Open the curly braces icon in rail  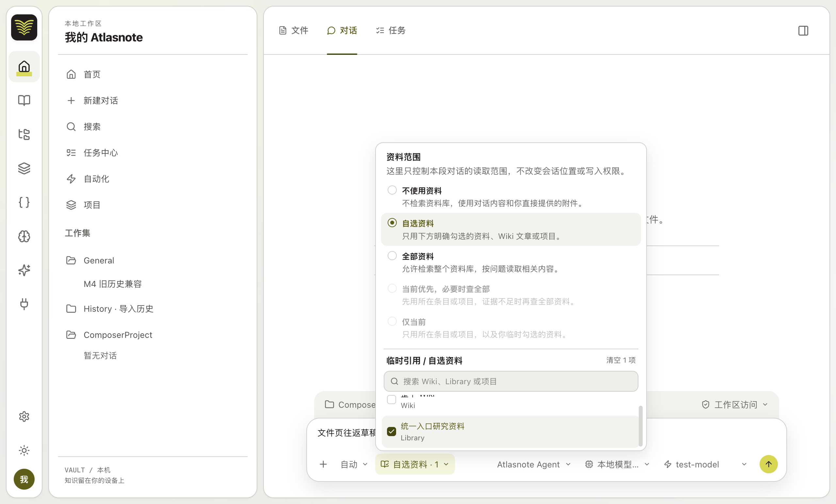click(24, 202)
